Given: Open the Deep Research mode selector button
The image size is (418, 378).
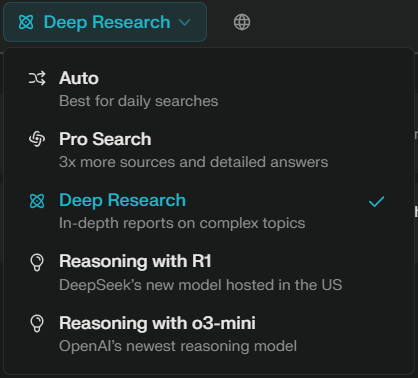Looking at the screenshot, I should [x=105, y=22].
